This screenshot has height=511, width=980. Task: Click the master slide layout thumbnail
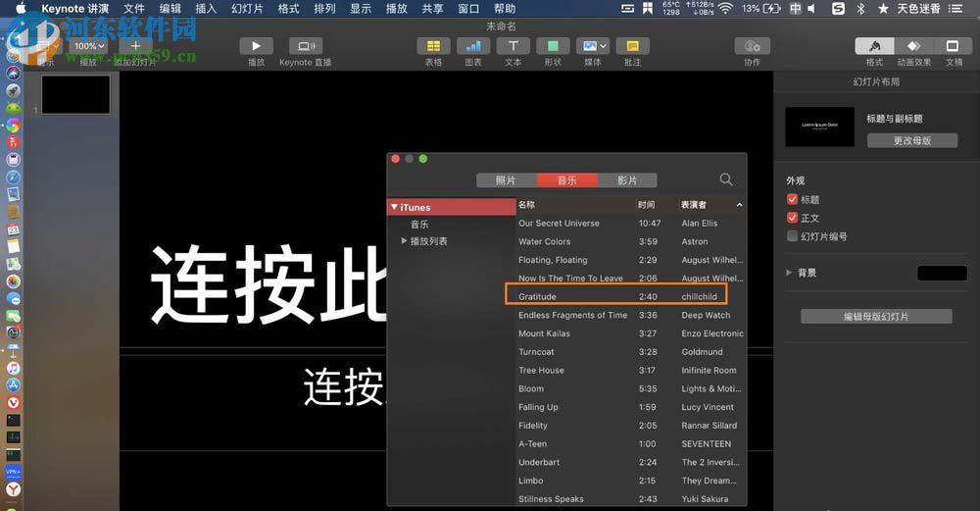point(819,127)
